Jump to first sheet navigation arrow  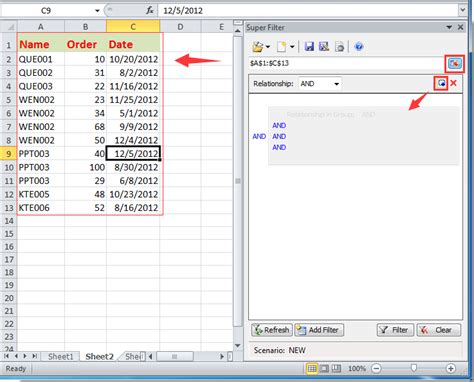click(x=6, y=356)
